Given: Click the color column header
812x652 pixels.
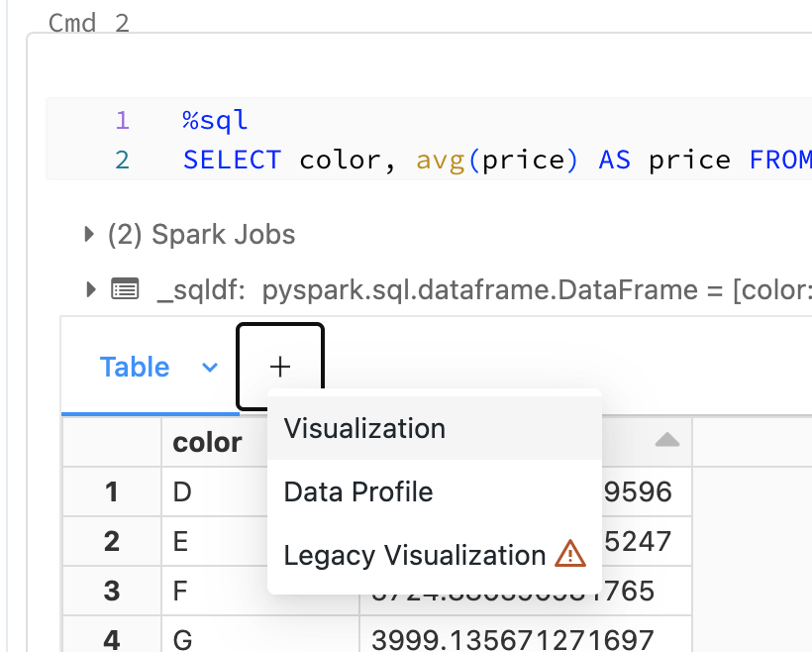Looking at the screenshot, I should 207,442.
